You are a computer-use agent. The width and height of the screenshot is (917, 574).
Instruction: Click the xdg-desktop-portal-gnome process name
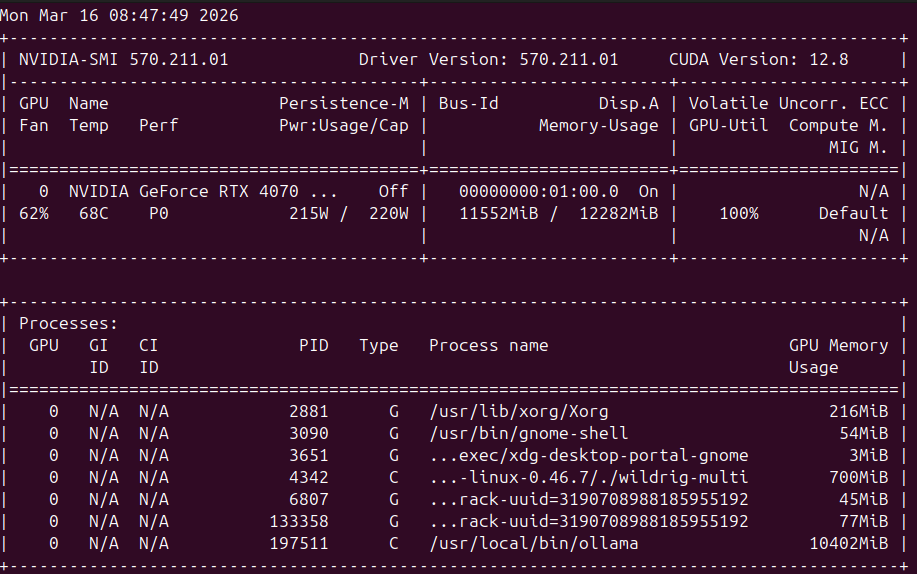[588, 456]
